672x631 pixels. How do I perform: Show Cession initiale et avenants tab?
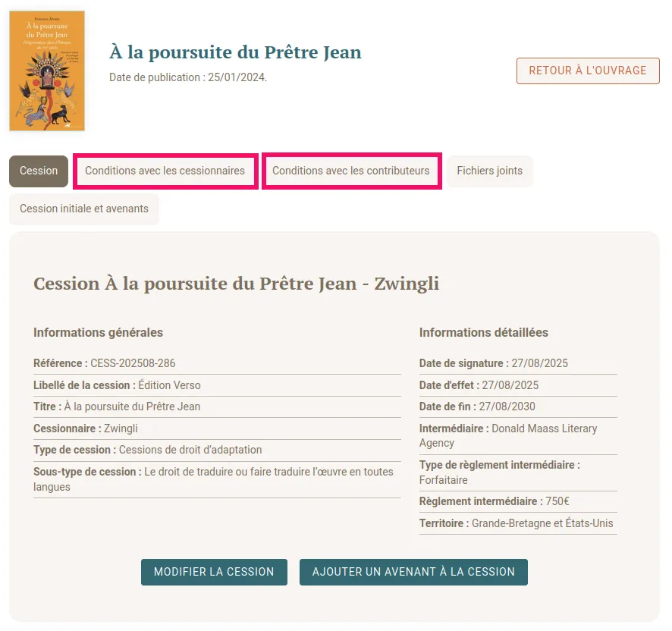(84, 209)
